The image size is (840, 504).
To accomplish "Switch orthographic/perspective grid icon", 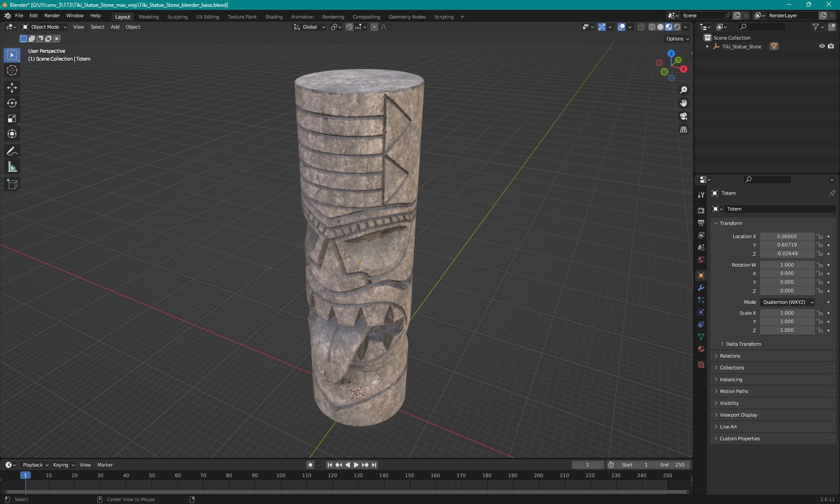I will pos(684,130).
